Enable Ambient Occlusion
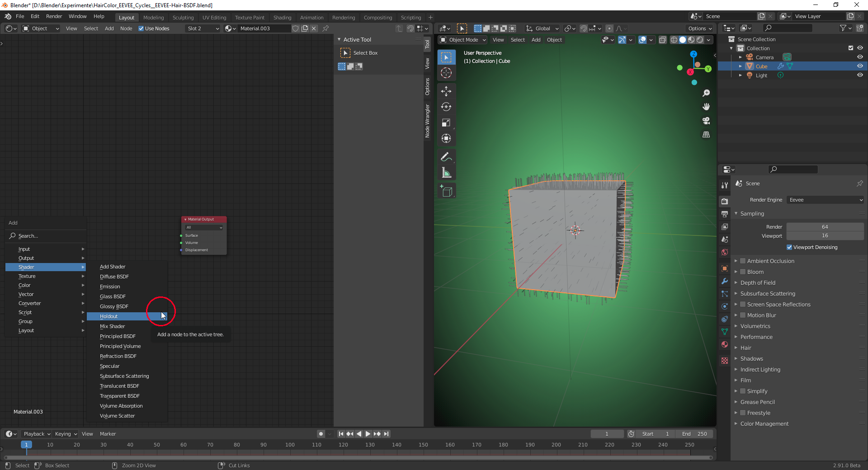 point(743,261)
